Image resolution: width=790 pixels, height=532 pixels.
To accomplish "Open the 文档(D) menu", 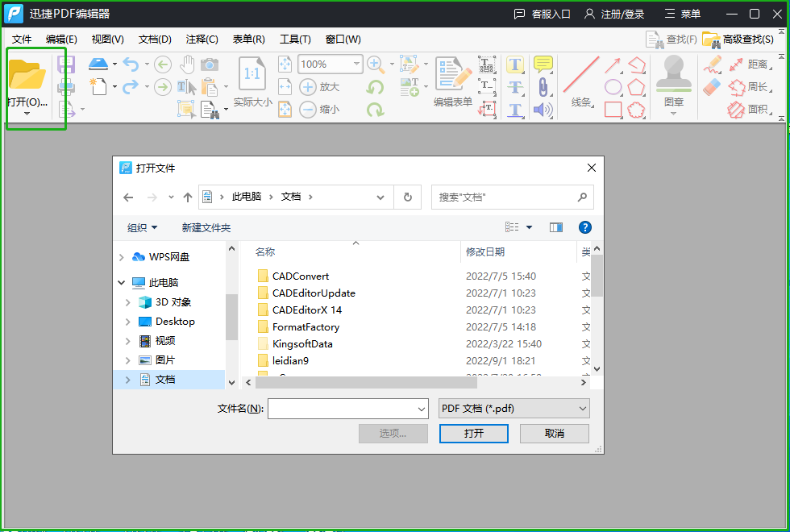I will pos(155,39).
